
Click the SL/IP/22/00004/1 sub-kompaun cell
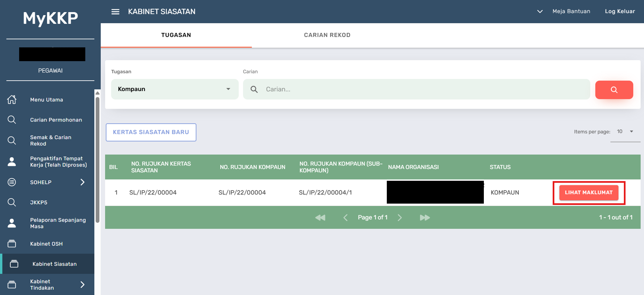coord(325,193)
